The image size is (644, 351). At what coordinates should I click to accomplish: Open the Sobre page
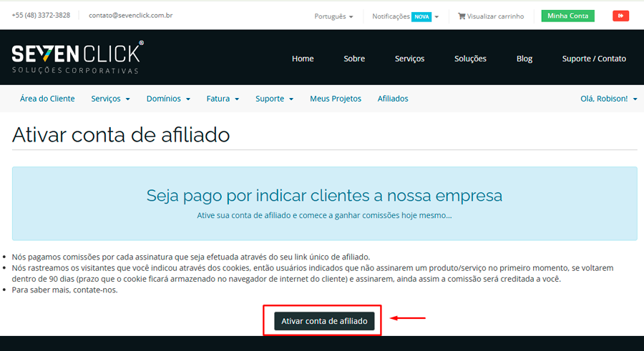[x=354, y=59]
